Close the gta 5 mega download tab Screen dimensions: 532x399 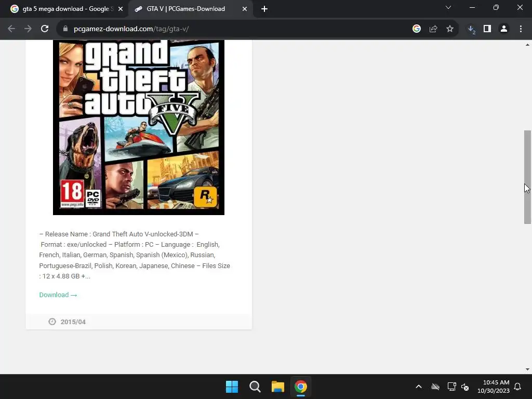(121, 9)
